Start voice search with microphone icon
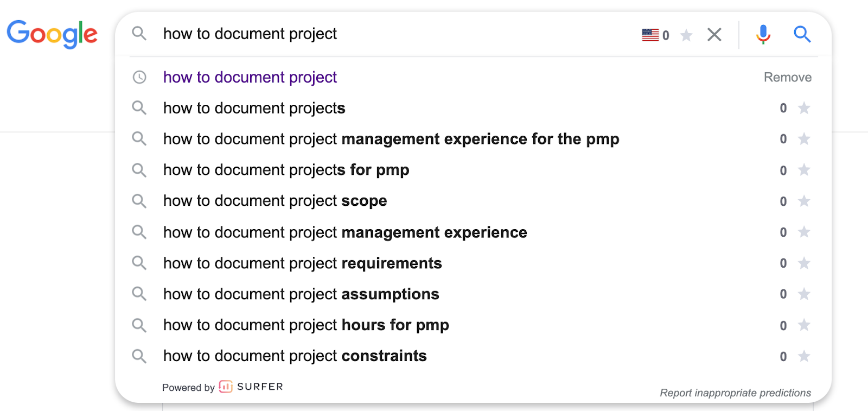Viewport: 868px width, 411px height. tap(763, 34)
